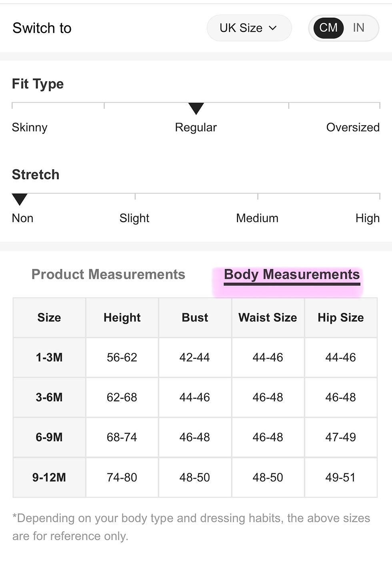The height and width of the screenshot is (567, 392).
Task: Select the Body Measurements tab
Action: [x=292, y=275]
